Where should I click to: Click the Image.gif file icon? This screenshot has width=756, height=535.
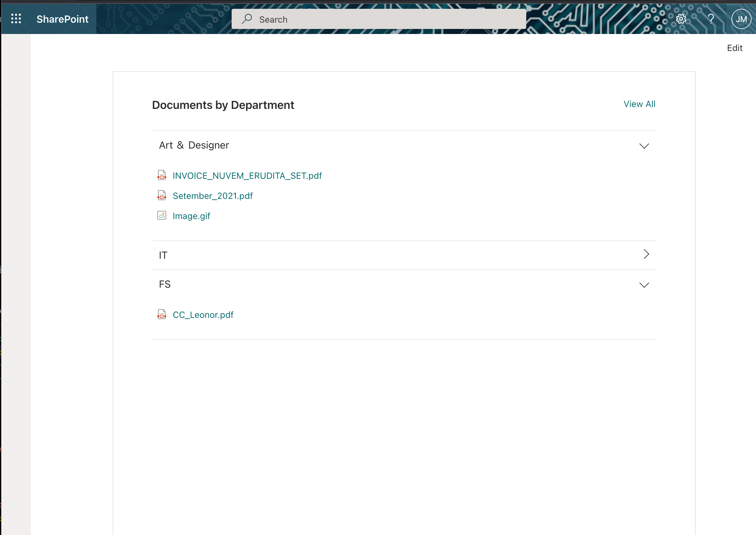pos(161,215)
